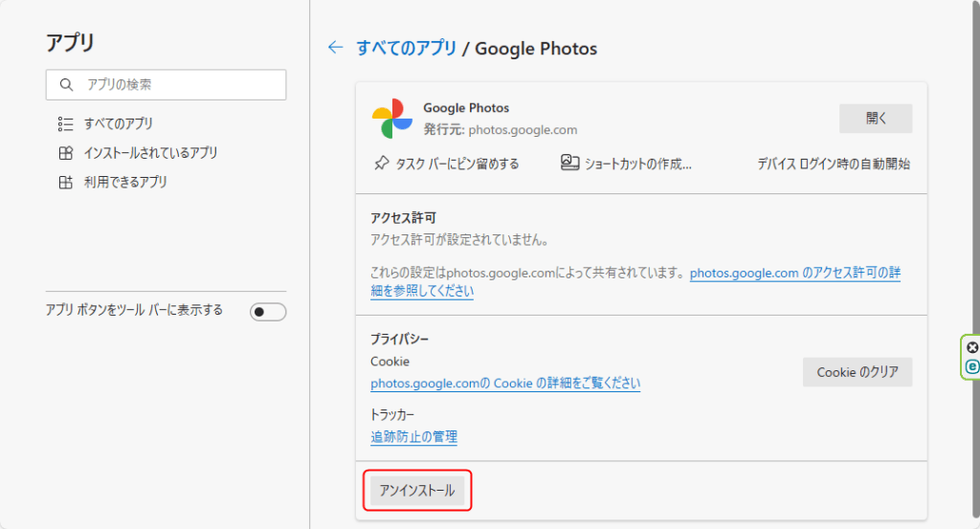Screen dimensions: 980x529
Task: Click the 開く button
Action: point(876,118)
